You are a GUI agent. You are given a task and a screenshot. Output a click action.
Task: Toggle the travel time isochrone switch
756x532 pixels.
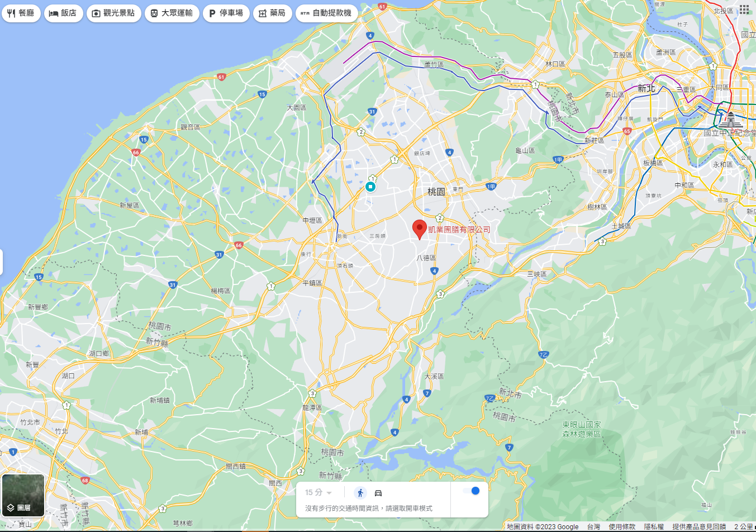pyautogui.click(x=472, y=491)
